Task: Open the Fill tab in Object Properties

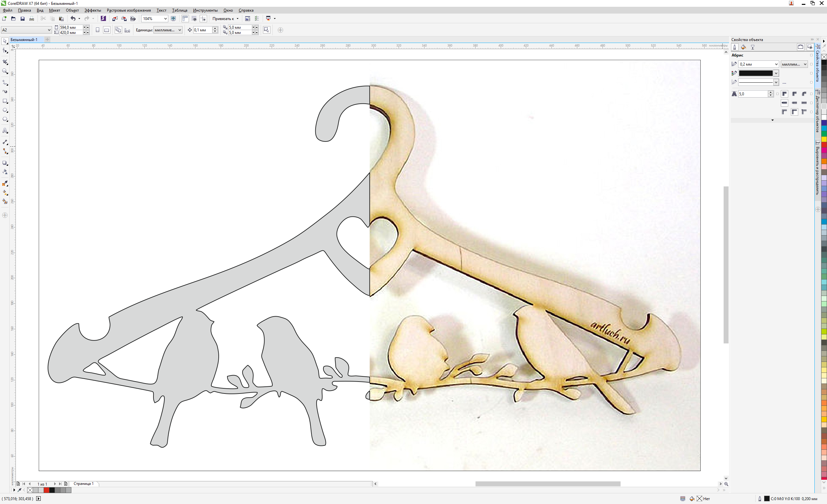Action: click(743, 47)
